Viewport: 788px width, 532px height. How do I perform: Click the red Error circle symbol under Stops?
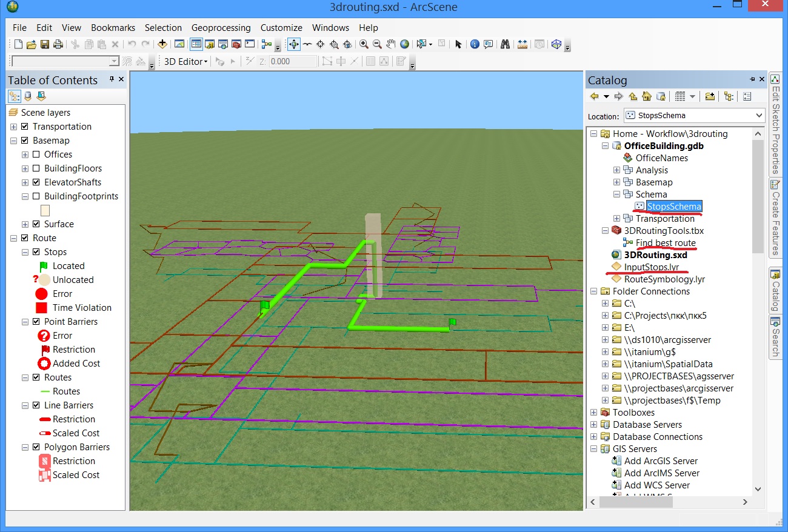pyautogui.click(x=42, y=294)
